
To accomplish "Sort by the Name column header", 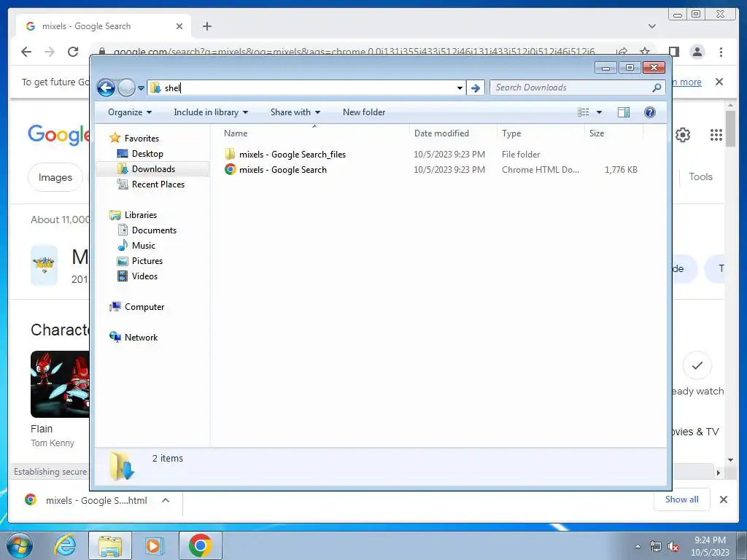I will 313,133.
